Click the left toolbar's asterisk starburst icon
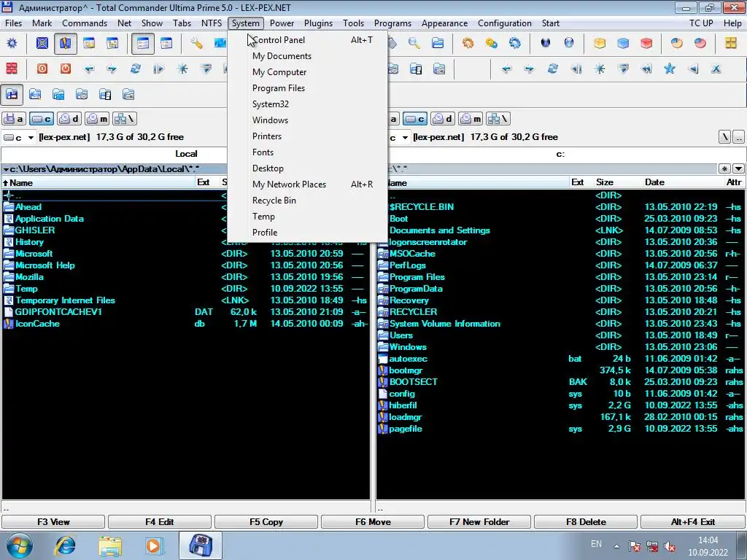 tap(182, 69)
